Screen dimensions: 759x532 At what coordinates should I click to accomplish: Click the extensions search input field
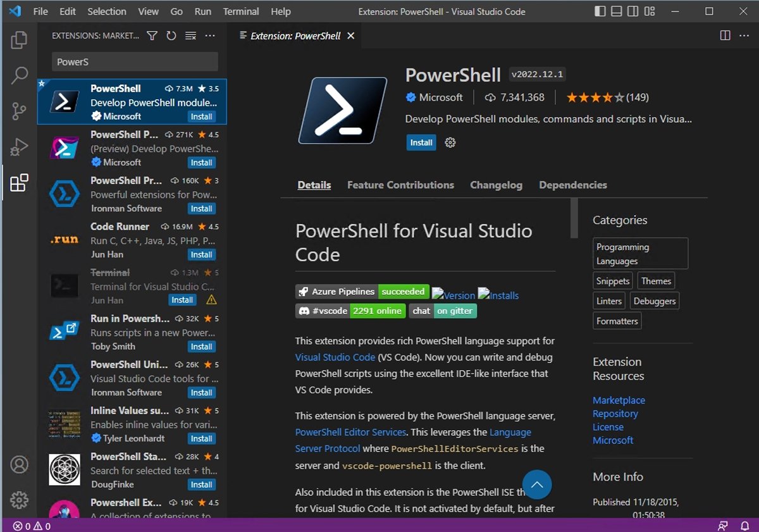tap(134, 62)
